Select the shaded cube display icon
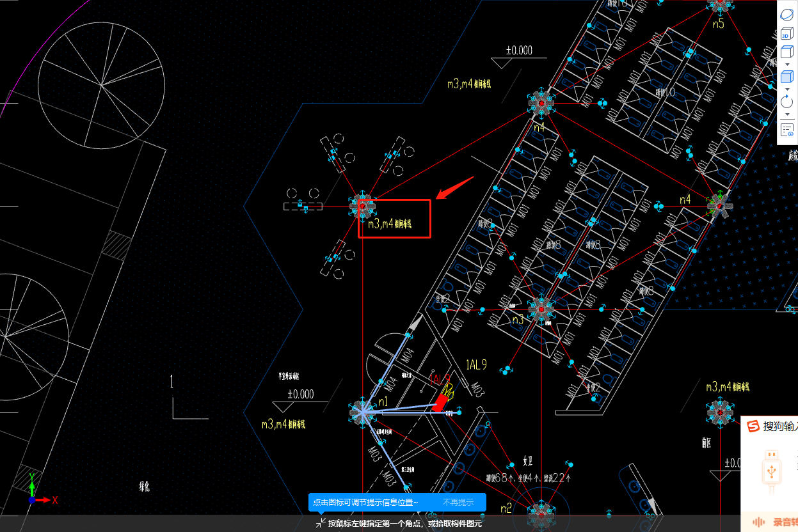The image size is (798, 532). pyautogui.click(x=786, y=77)
